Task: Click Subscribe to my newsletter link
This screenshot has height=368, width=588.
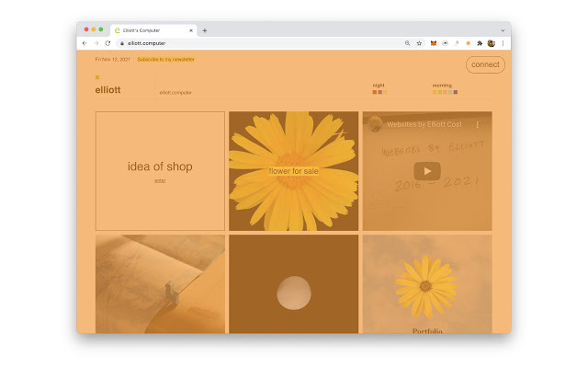Action: click(x=165, y=59)
